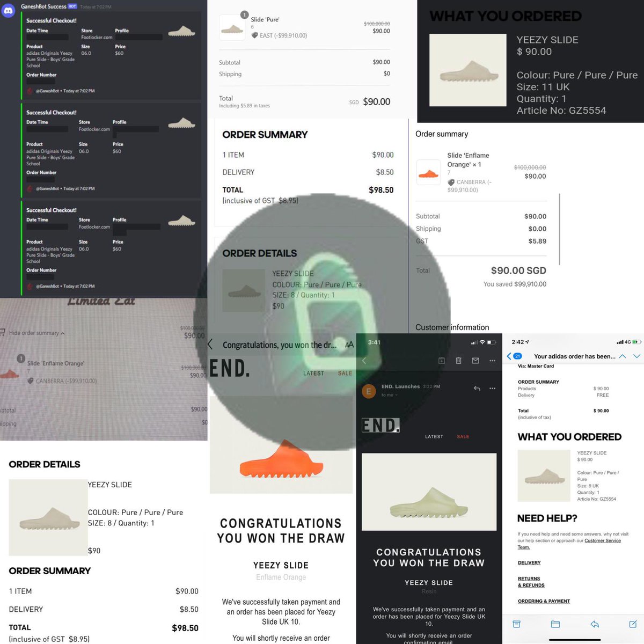Click pure Yeezy Slide image under bottom-left ORDER DETAILS
Screen dimensions: 644x644
pyautogui.click(x=48, y=517)
